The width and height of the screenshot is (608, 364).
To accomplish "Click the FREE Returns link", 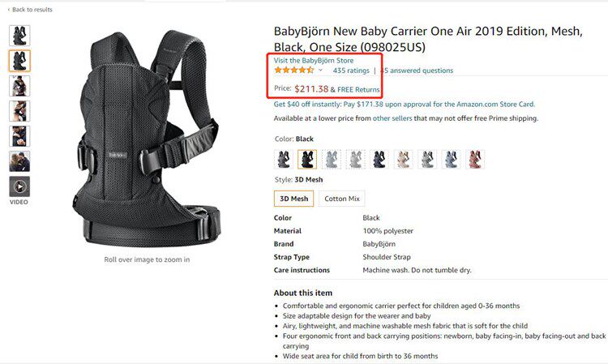I will 358,89.
